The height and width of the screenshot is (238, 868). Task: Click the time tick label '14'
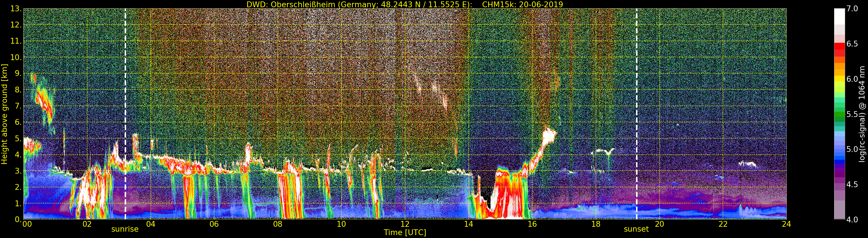tap(468, 224)
